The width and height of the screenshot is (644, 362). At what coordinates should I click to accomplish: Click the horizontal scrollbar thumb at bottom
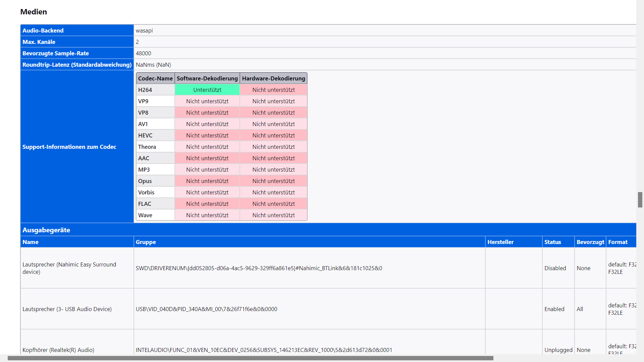point(250,358)
